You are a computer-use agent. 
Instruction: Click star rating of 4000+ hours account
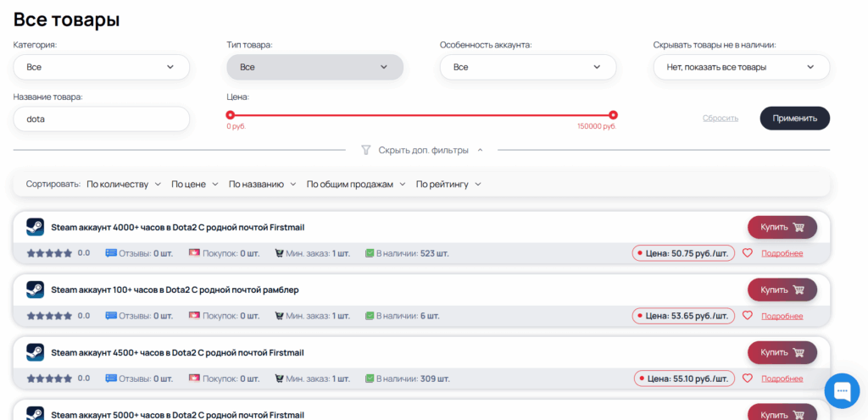tap(49, 253)
